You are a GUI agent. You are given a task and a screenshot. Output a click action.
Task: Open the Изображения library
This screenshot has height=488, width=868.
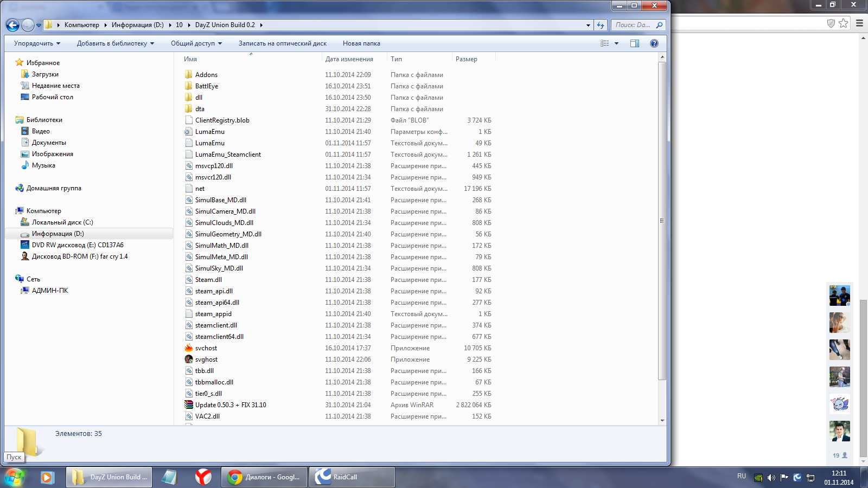(x=52, y=154)
